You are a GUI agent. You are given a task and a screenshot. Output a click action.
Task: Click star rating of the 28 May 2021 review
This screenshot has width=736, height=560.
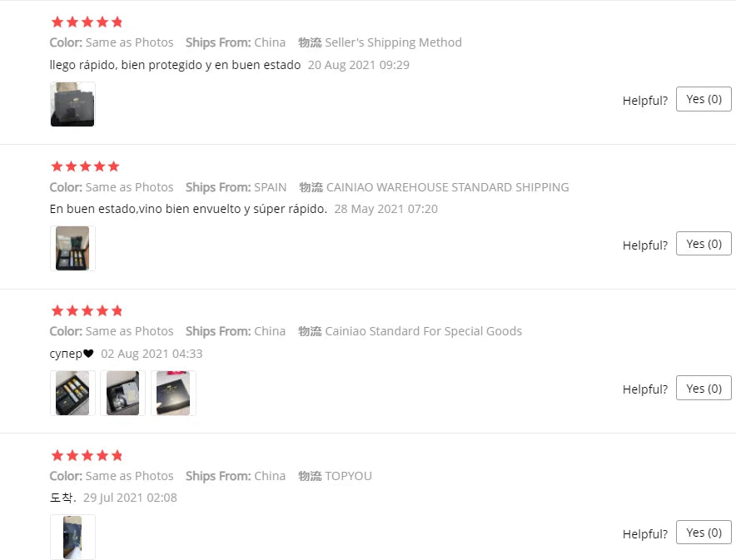87,166
